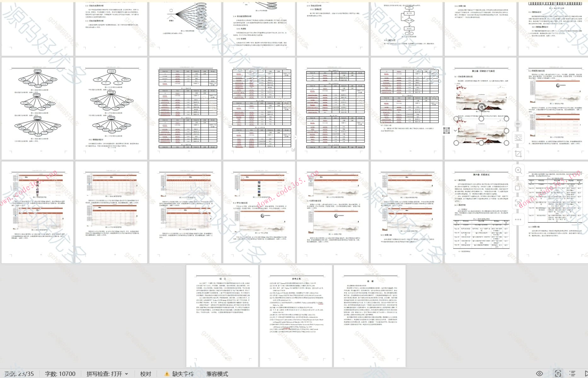The width and height of the screenshot is (588, 378).
Task: Open the 字数: 10700 word count info
Action: coord(60,374)
